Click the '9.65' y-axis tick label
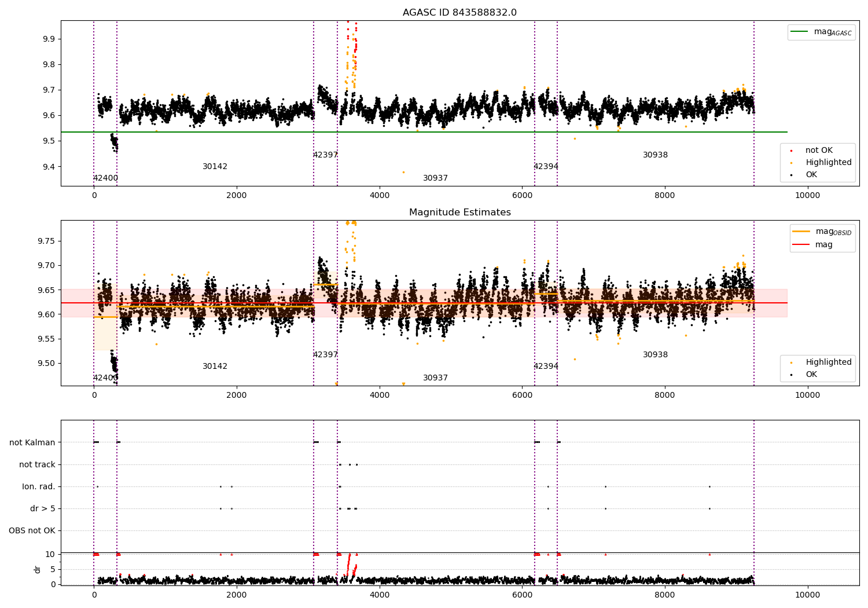 pyautogui.click(x=46, y=290)
